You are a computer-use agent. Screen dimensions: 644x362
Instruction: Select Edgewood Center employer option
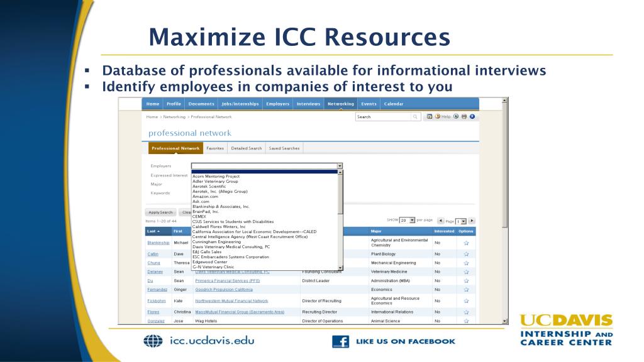(209, 262)
